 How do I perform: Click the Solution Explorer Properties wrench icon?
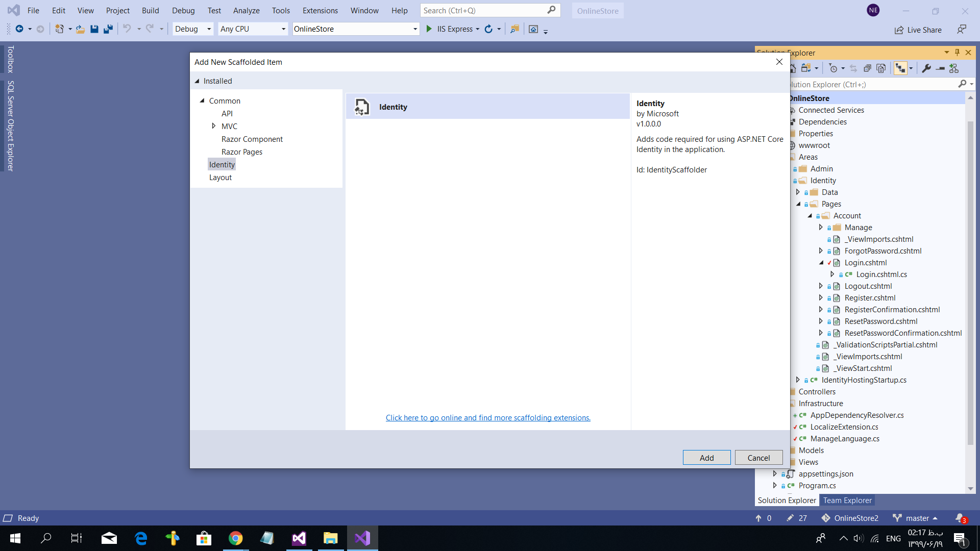pyautogui.click(x=926, y=68)
